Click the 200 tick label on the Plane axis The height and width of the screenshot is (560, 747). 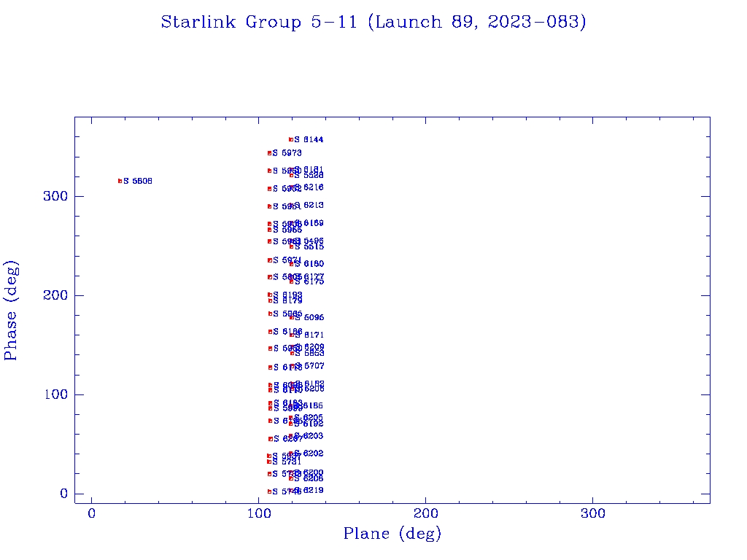pyautogui.click(x=425, y=513)
